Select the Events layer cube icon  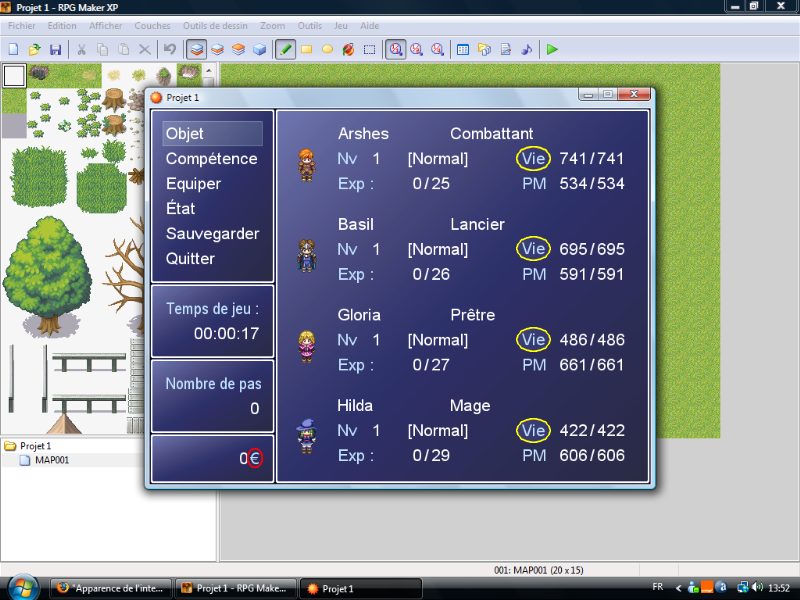coord(260,49)
